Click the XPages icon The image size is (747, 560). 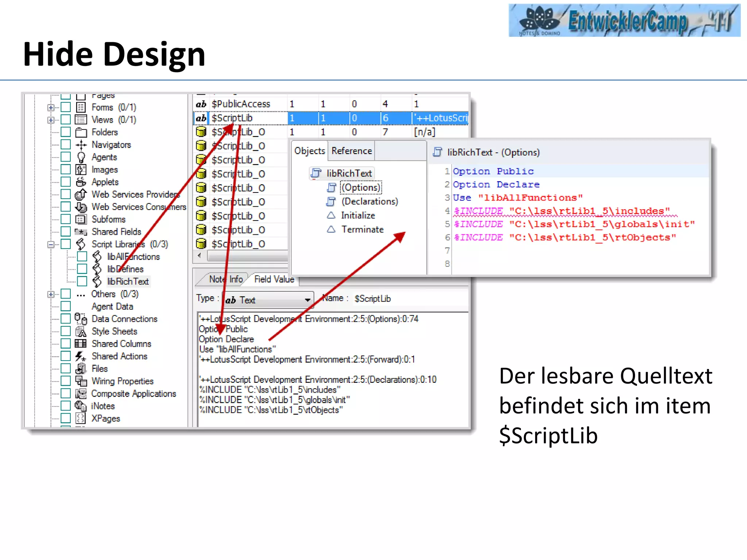pos(81,418)
